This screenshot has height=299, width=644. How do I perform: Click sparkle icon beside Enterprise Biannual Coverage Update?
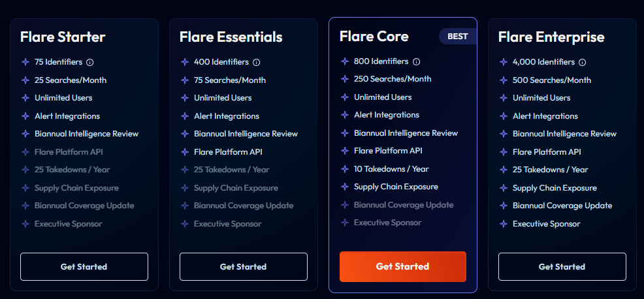[x=504, y=206]
